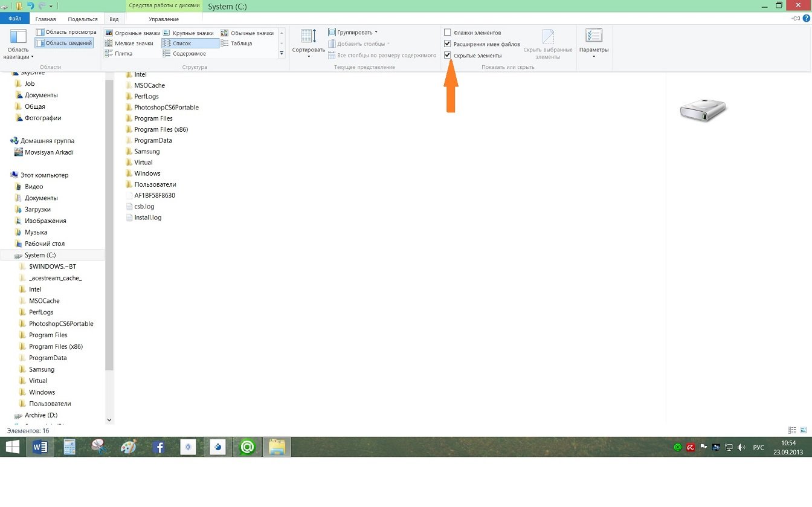Click the Navigation pane icon in ribbon

18,37
